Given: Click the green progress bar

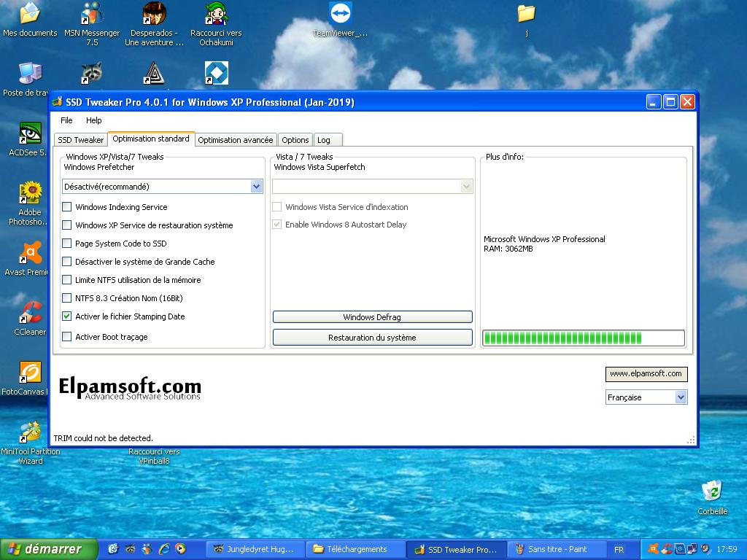Looking at the screenshot, I should point(584,338).
